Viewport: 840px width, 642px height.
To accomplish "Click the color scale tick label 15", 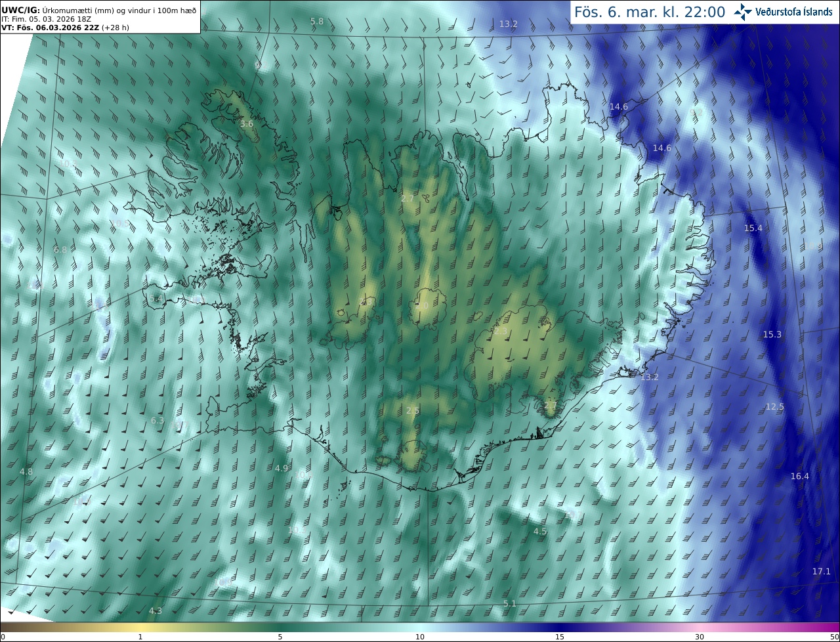I will 560,637.
